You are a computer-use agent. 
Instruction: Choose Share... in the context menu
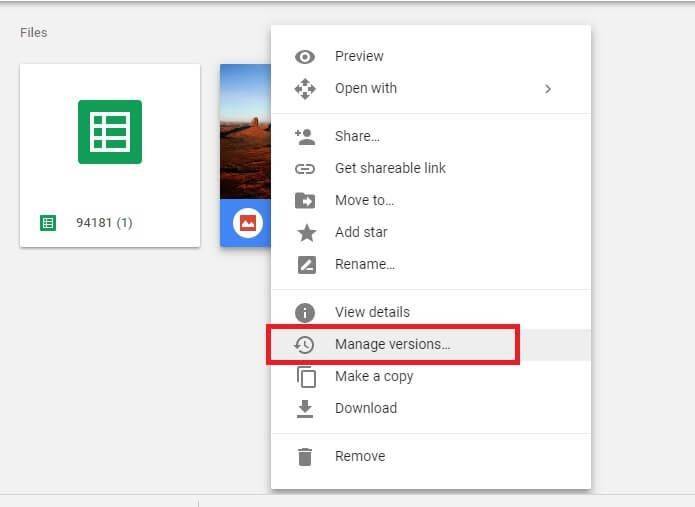tap(431, 136)
